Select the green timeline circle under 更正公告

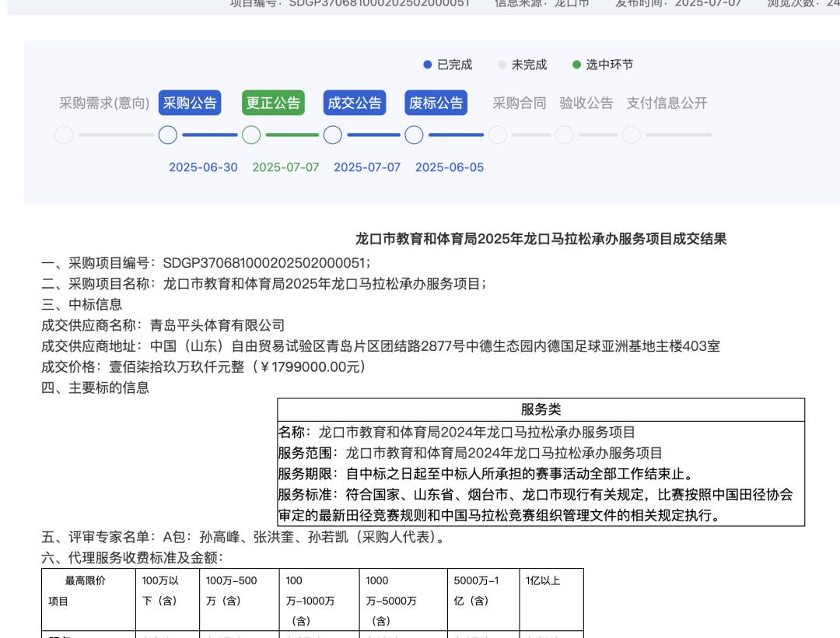(251, 135)
